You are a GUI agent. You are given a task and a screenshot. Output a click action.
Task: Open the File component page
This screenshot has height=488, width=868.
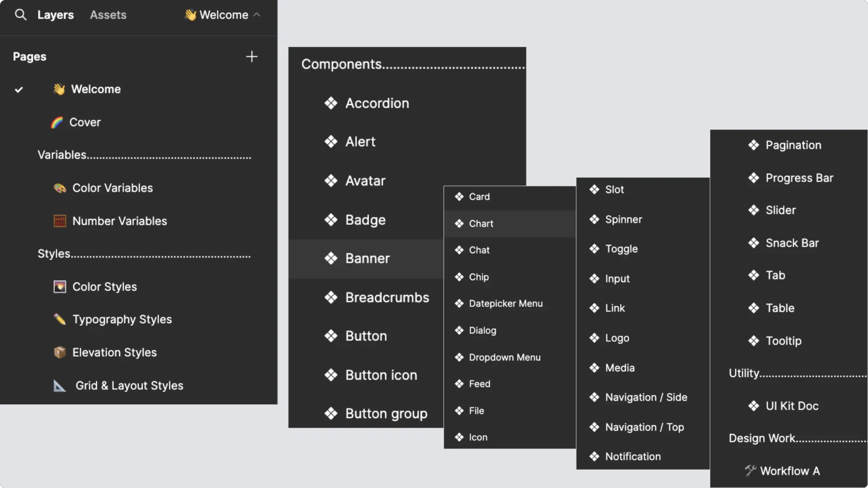click(x=476, y=411)
